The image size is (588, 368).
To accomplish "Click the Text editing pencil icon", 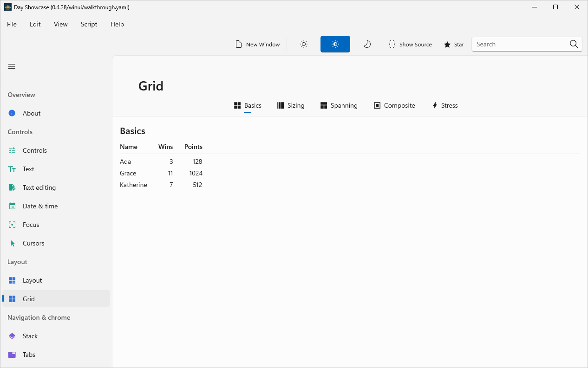I will (x=12, y=187).
